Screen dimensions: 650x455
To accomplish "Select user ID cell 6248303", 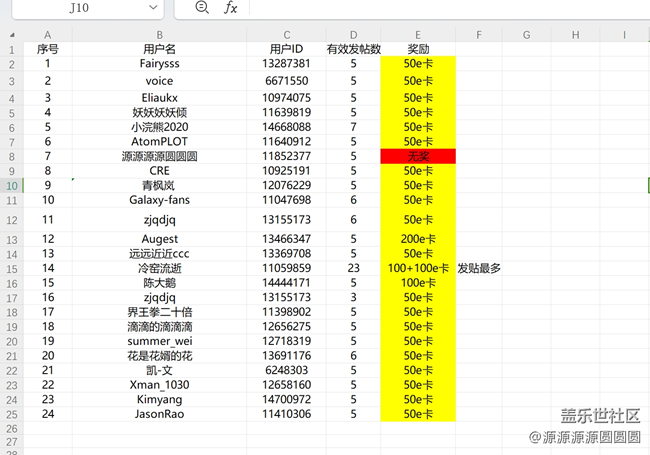I will pyautogui.click(x=286, y=370).
